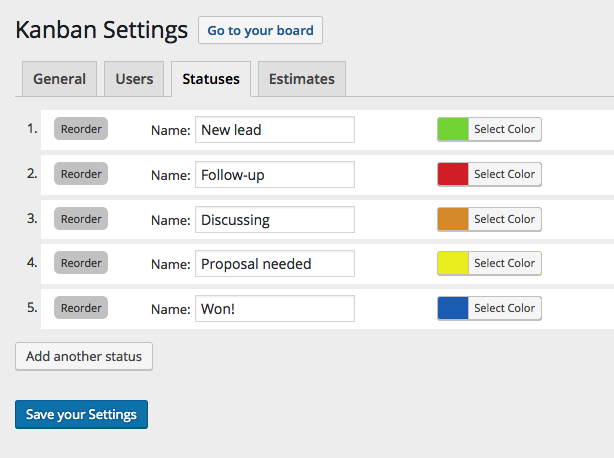
Task: Click the red swatch for Follow-up
Action: [453, 174]
